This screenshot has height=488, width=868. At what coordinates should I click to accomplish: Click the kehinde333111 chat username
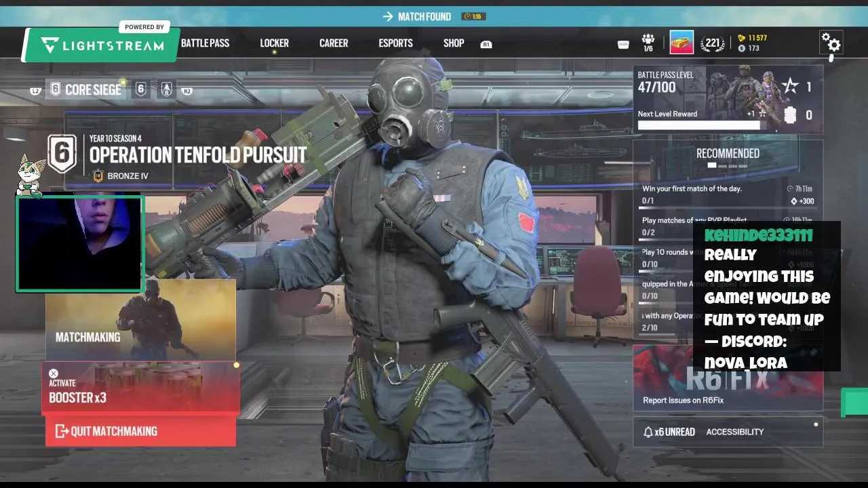click(758, 235)
